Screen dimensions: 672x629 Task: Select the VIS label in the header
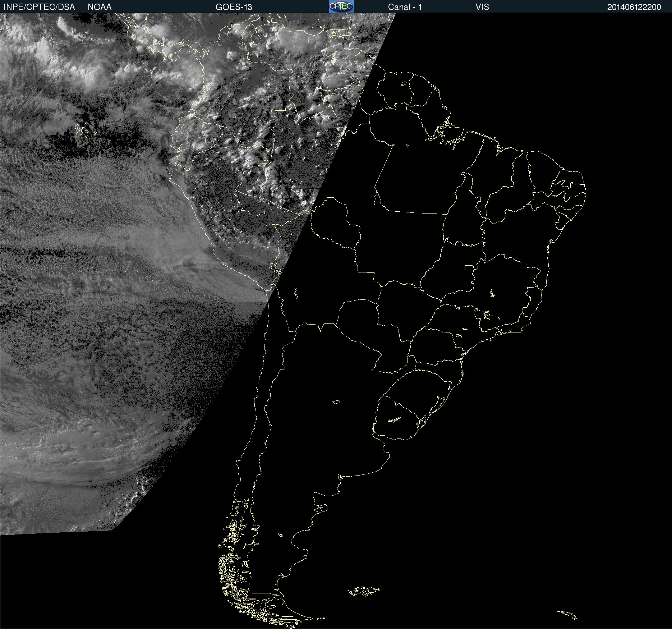tap(482, 7)
